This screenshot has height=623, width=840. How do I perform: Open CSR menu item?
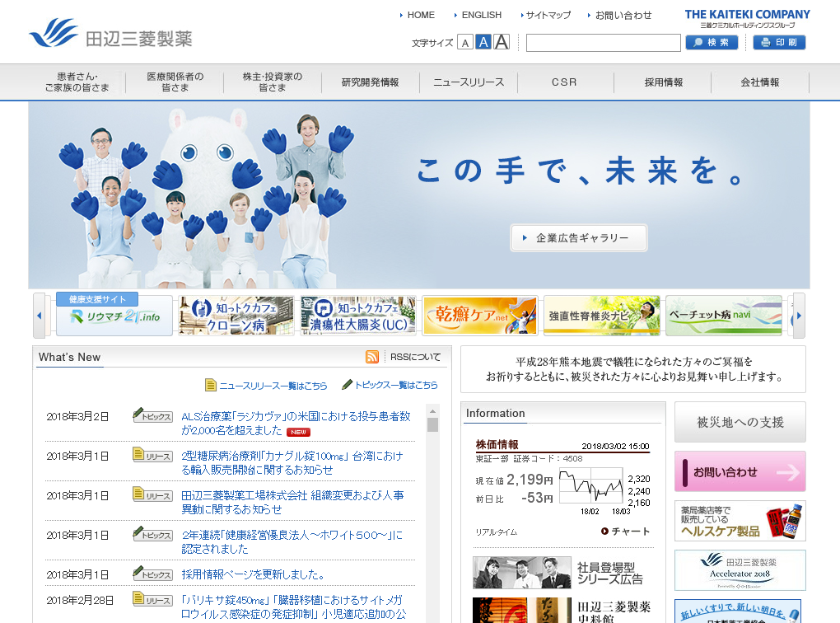(x=565, y=82)
